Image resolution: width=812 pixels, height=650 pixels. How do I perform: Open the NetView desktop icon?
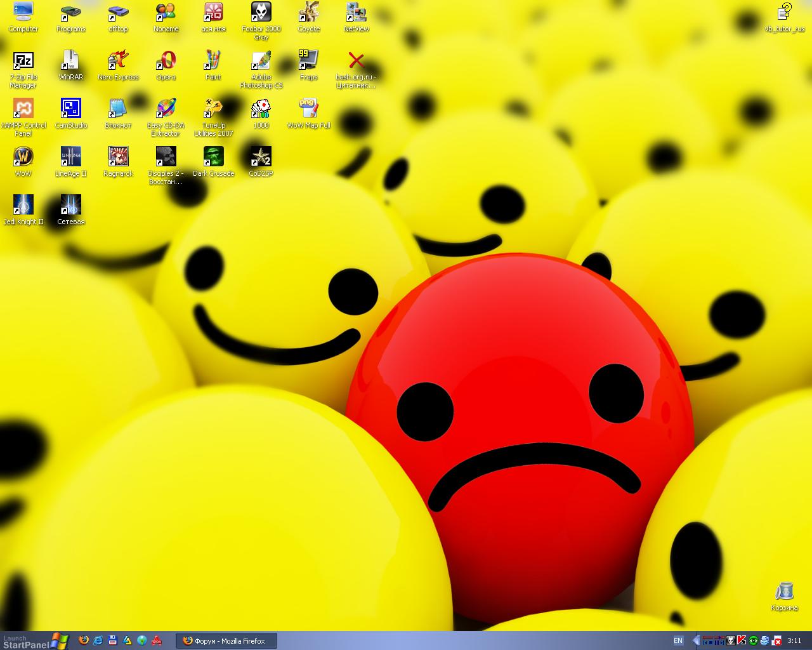click(357, 17)
